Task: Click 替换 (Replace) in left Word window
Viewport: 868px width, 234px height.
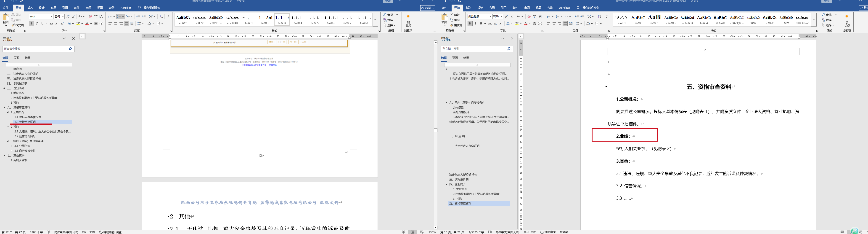Action: [x=389, y=20]
